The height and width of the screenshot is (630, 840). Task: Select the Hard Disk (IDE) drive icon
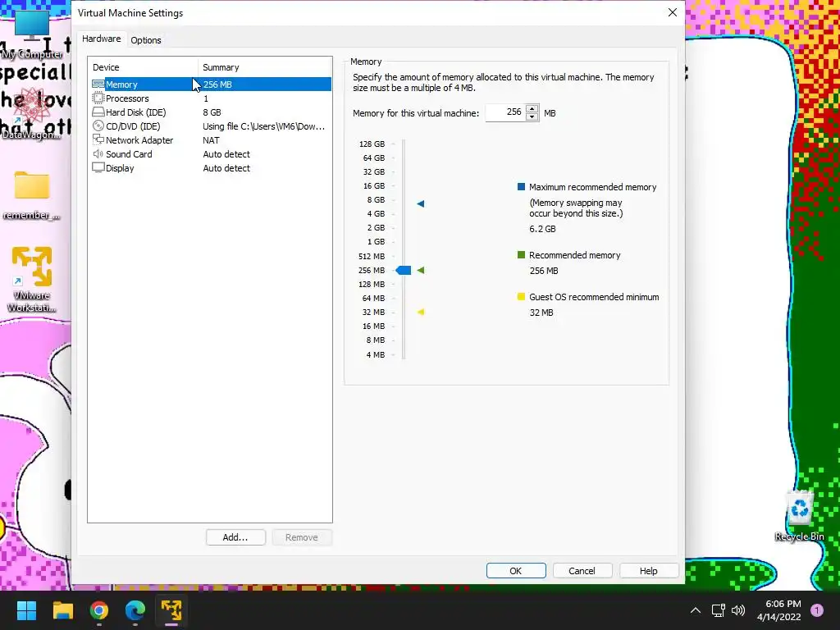[x=98, y=112]
